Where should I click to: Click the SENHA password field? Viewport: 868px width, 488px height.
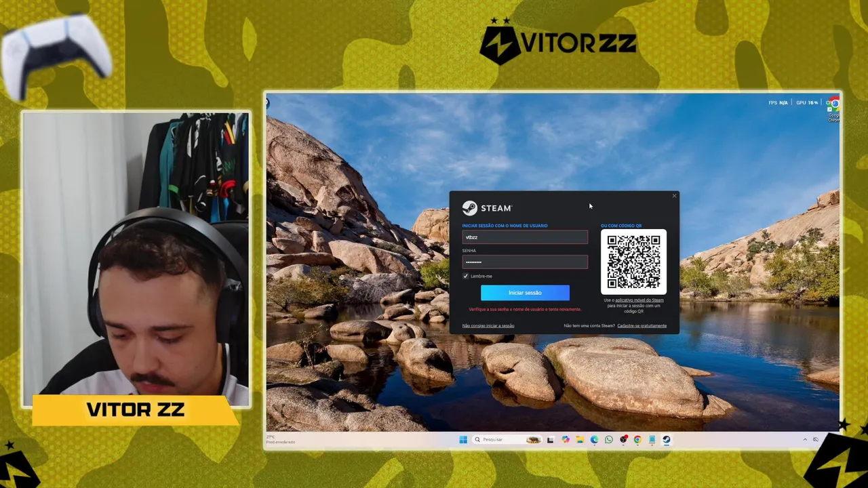525,262
